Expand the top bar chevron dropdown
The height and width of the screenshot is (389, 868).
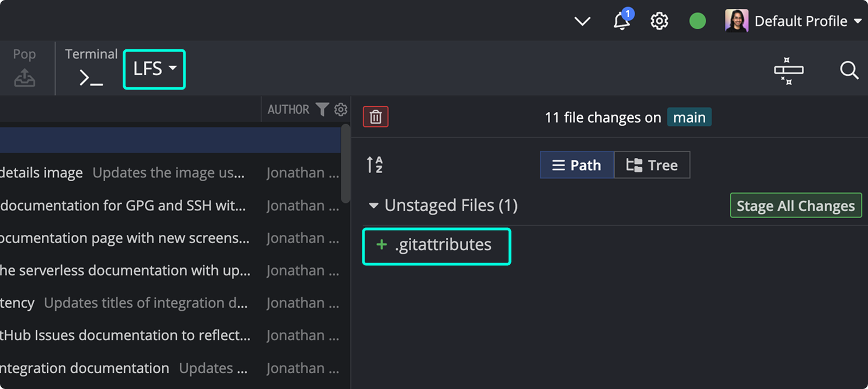[x=582, y=21]
